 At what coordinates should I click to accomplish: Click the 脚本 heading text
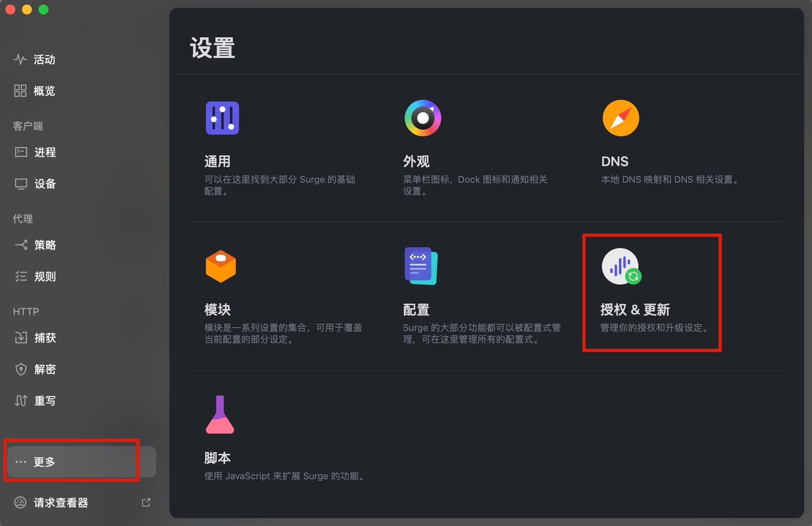[x=217, y=458]
